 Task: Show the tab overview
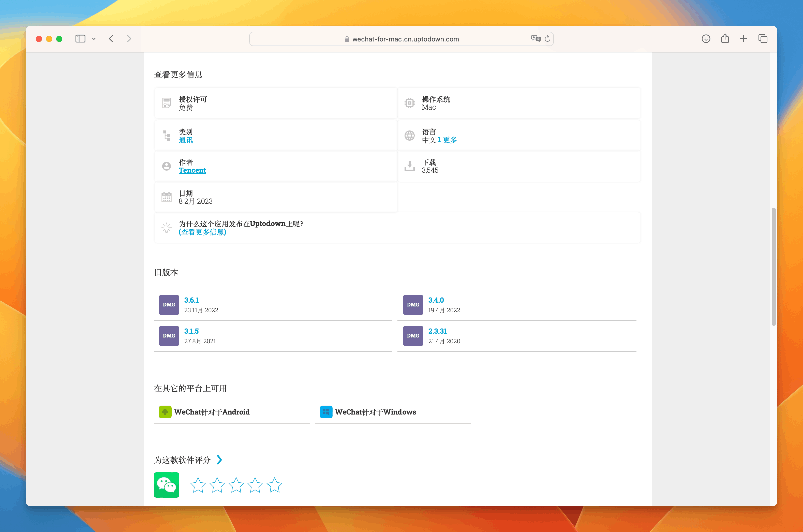point(763,39)
